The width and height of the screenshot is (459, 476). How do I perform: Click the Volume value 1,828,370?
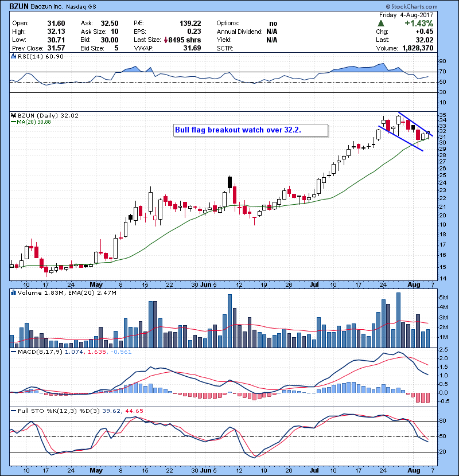tap(418, 48)
